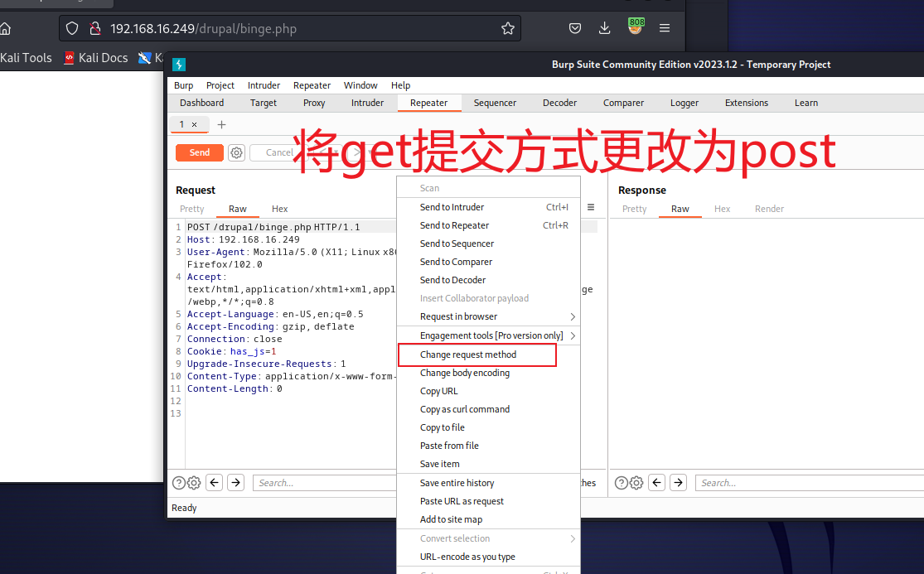Switch to the Extensions tab
Viewport: 924px width, 574px height.
tap(747, 103)
